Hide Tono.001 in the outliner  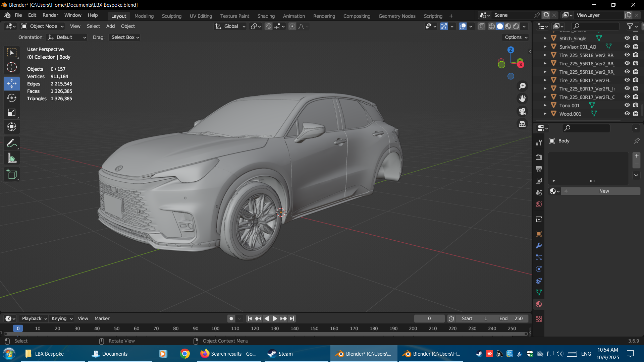coord(627,105)
